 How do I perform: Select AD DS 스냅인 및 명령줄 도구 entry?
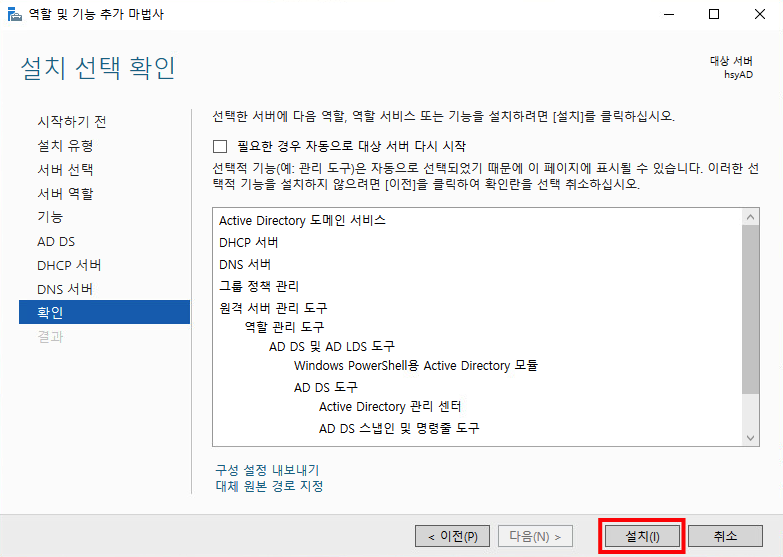click(399, 428)
